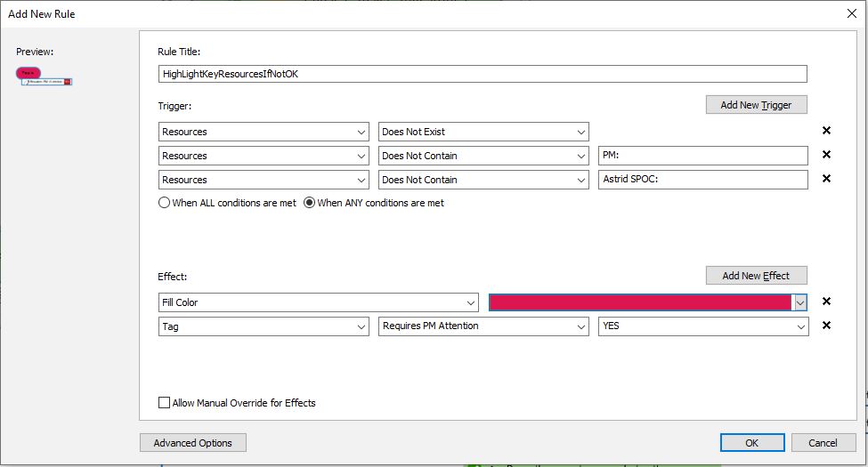Confirm the rule with OK
The height and width of the screenshot is (467, 868).
click(x=752, y=443)
